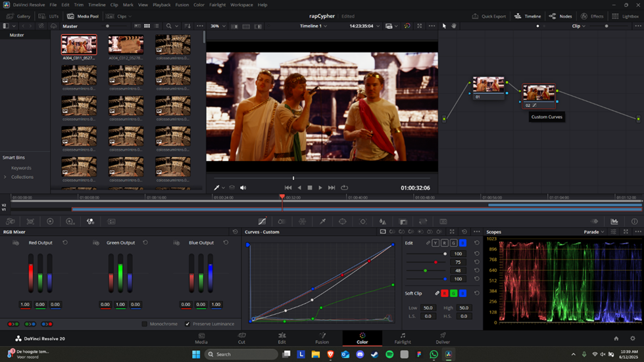Go to project manager home icon

[x=616, y=338]
